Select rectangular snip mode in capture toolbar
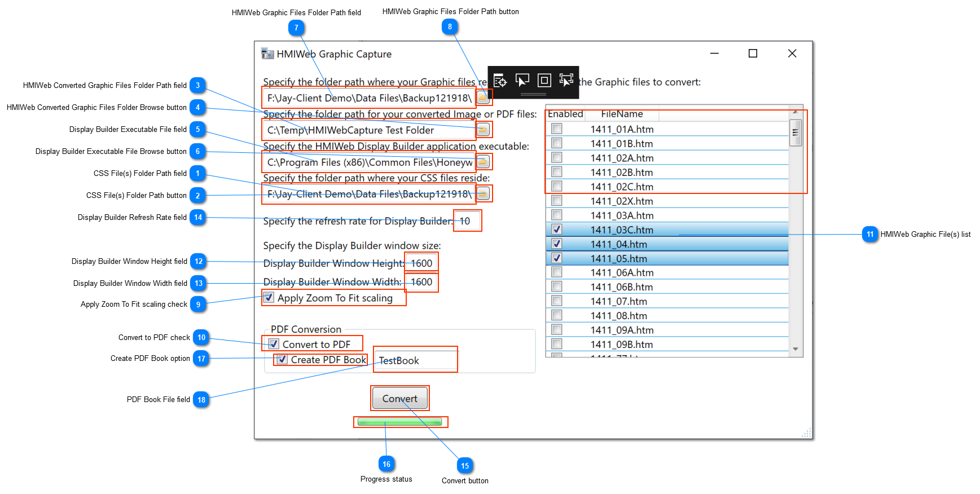Viewport: 980px width, 494px height. tap(500, 81)
